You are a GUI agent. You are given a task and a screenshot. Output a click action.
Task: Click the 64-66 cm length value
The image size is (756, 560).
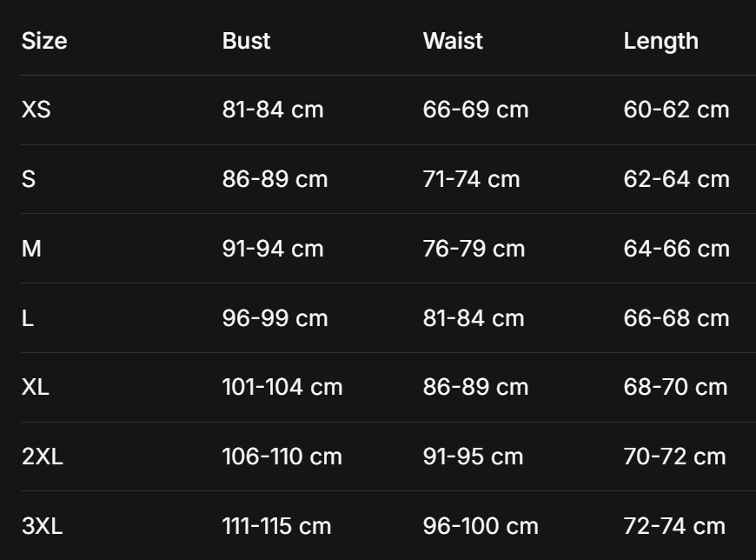pos(676,249)
